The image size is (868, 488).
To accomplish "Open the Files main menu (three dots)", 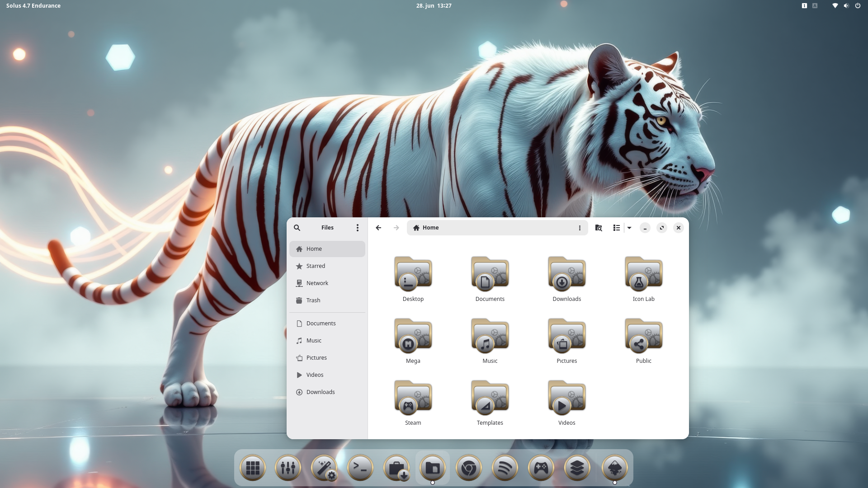I will (358, 228).
